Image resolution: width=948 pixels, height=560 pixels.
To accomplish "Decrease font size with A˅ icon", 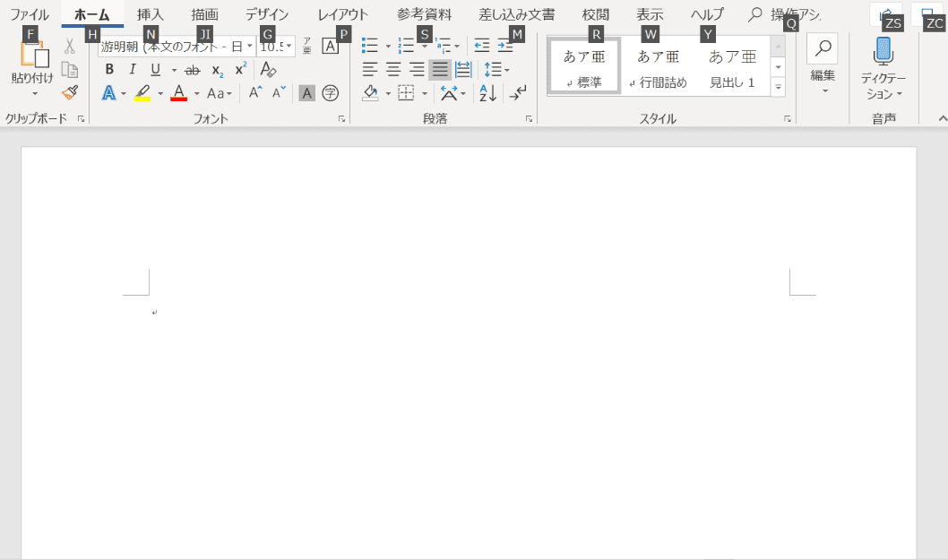I will click(279, 92).
